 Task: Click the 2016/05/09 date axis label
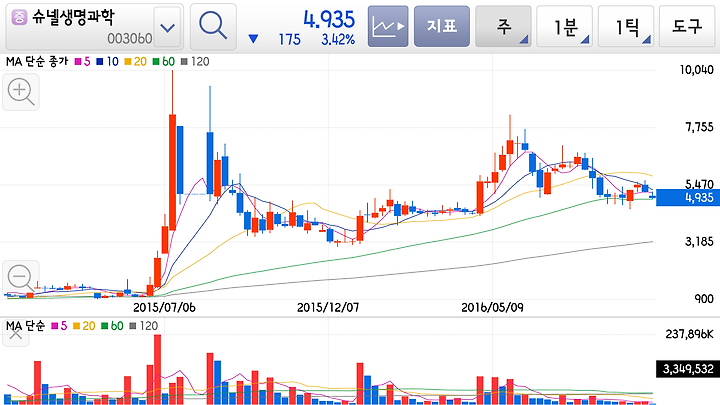click(x=492, y=307)
